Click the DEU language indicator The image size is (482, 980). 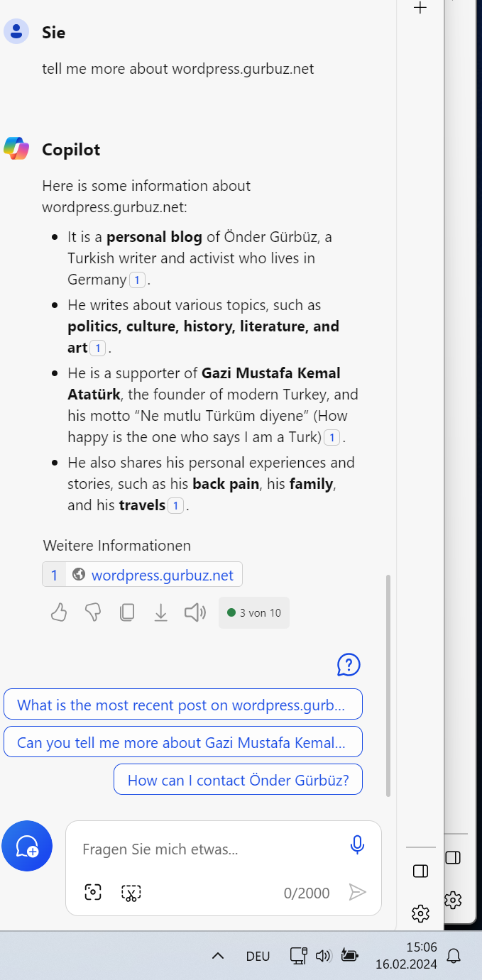[x=258, y=956]
